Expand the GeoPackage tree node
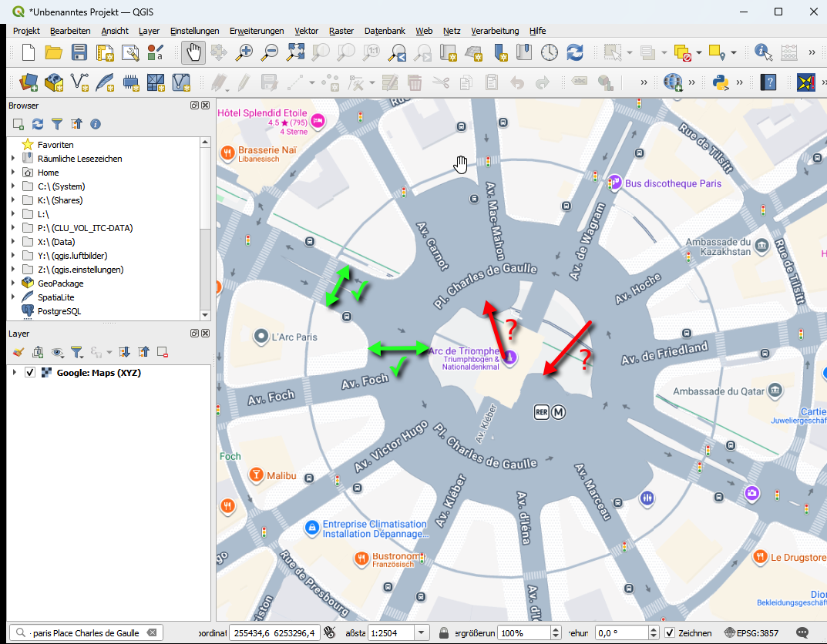The image size is (827, 644). click(12, 283)
